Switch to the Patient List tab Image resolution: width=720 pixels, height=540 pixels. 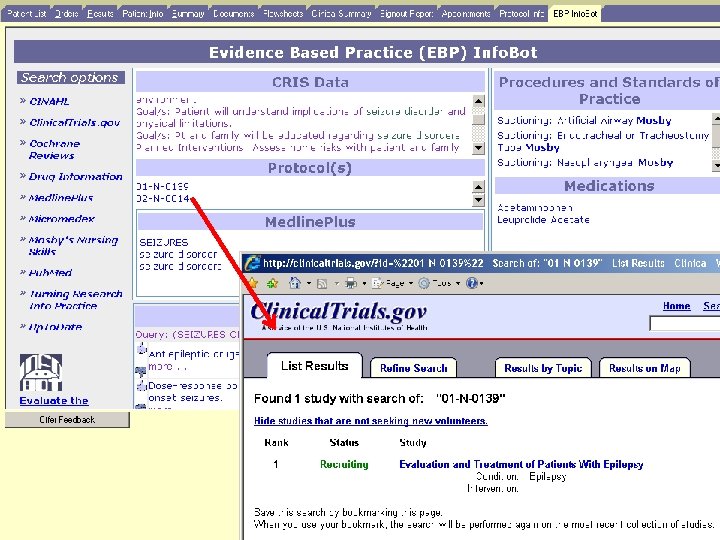tap(26, 14)
